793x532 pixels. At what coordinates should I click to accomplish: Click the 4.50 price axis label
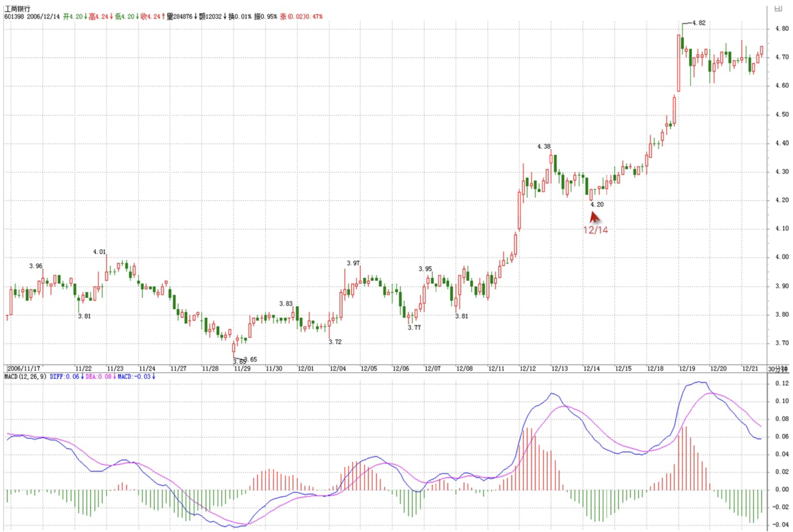[782, 115]
